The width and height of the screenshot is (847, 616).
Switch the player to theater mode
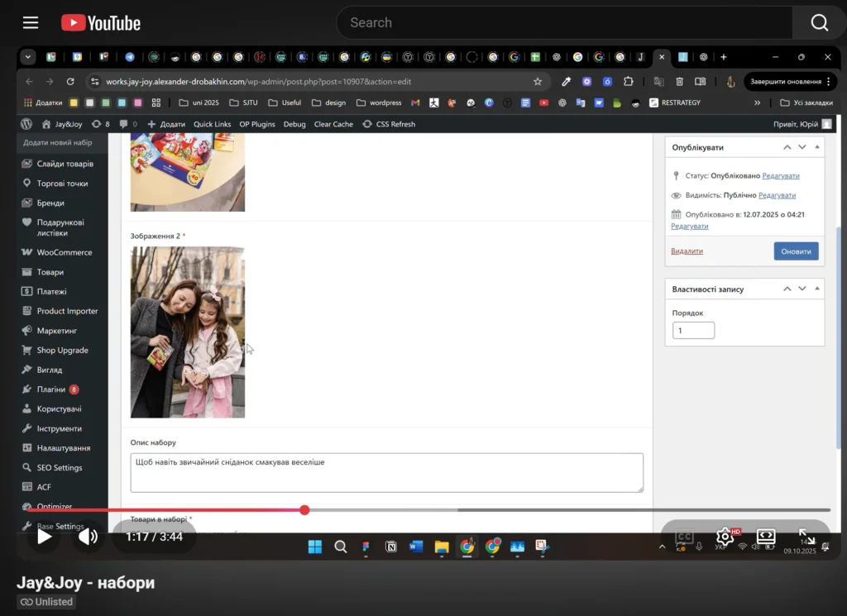(766, 537)
